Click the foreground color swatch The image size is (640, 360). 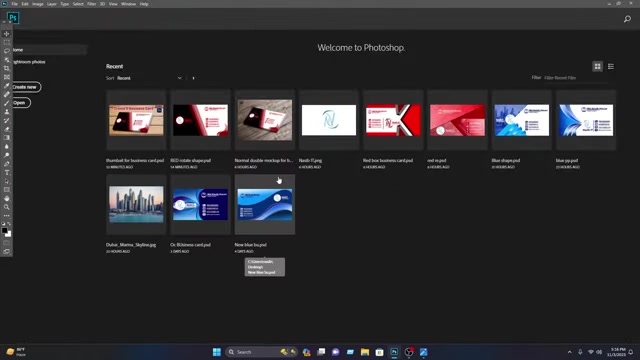[x=4, y=231]
